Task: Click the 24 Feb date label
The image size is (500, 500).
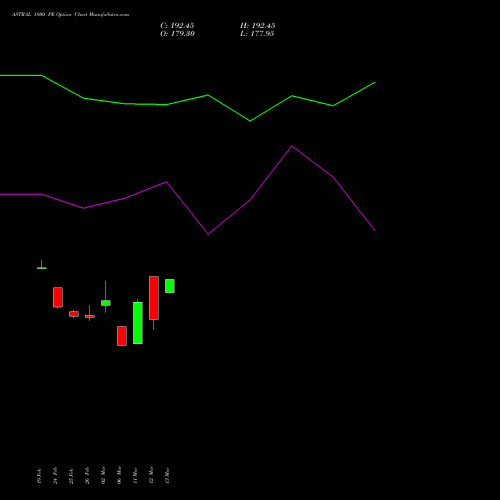Action: [55, 475]
